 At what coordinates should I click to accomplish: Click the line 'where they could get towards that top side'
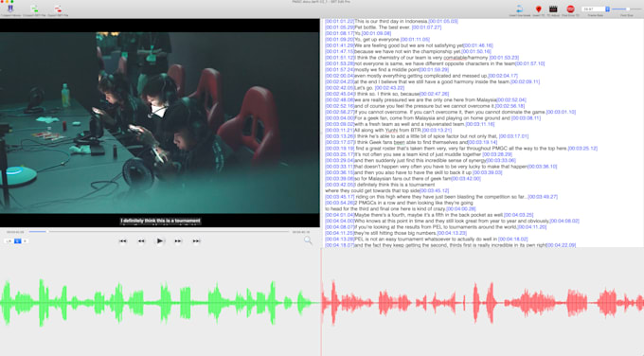(372, 191)
